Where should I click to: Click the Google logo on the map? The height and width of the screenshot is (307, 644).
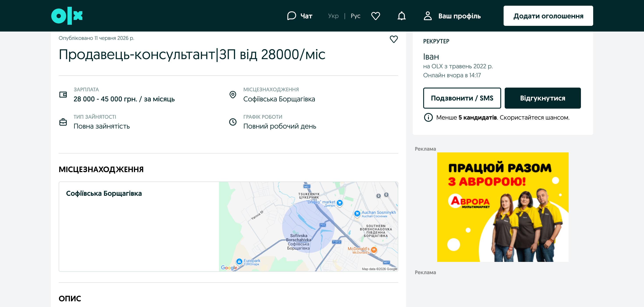tap(229, 268)
